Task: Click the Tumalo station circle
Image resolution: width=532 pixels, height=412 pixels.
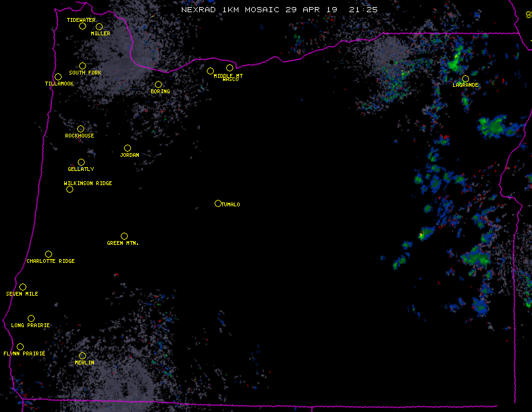Action: [x=218, y=204]
